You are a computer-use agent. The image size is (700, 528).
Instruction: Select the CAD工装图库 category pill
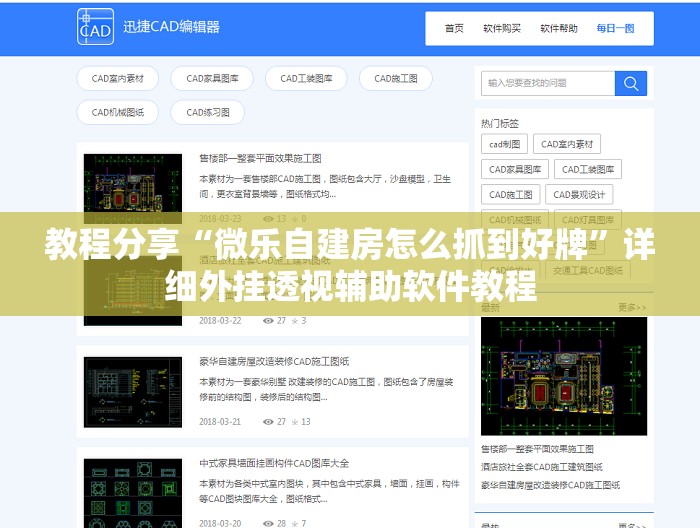coord(306,79)
